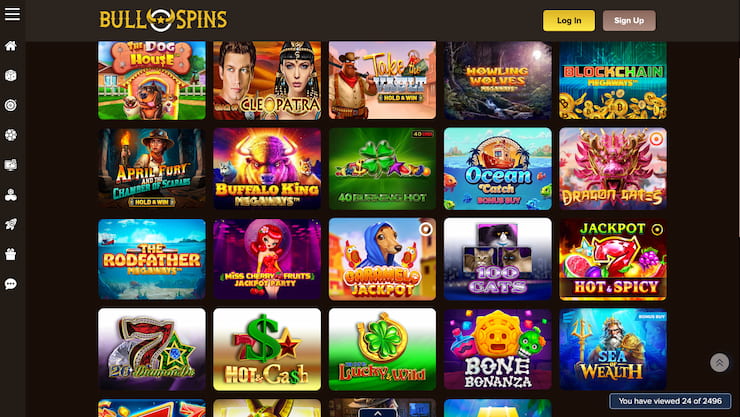This screenshot has height=417, width=740.
Task: Open the dice games sidebar icon
Action: 11,75
